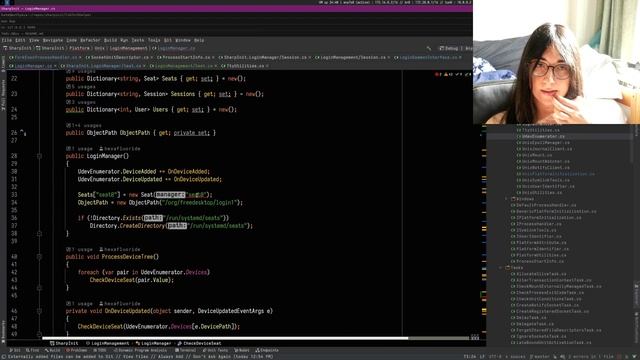Click the SharpInit breadcrumb below the editor
This screenshot has width=640, height=360.
pos(64,343)
